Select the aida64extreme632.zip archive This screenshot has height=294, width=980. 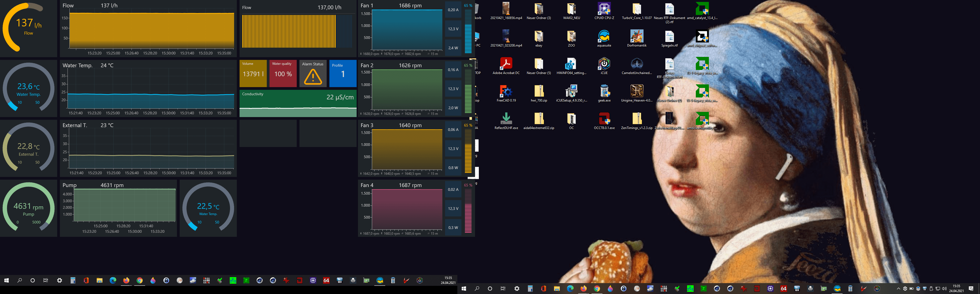point(539,121)
